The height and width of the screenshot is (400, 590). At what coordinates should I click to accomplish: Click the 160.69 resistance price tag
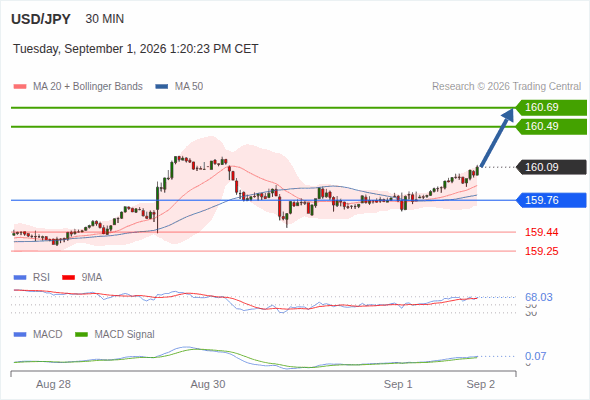[551, 108]
